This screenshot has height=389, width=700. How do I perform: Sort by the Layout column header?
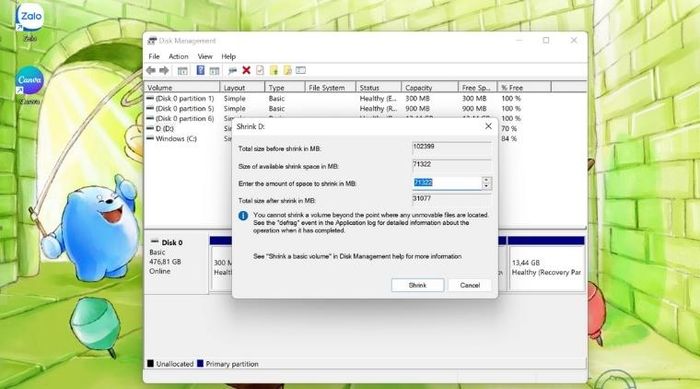pyautogui.click(x=242, y=87)
